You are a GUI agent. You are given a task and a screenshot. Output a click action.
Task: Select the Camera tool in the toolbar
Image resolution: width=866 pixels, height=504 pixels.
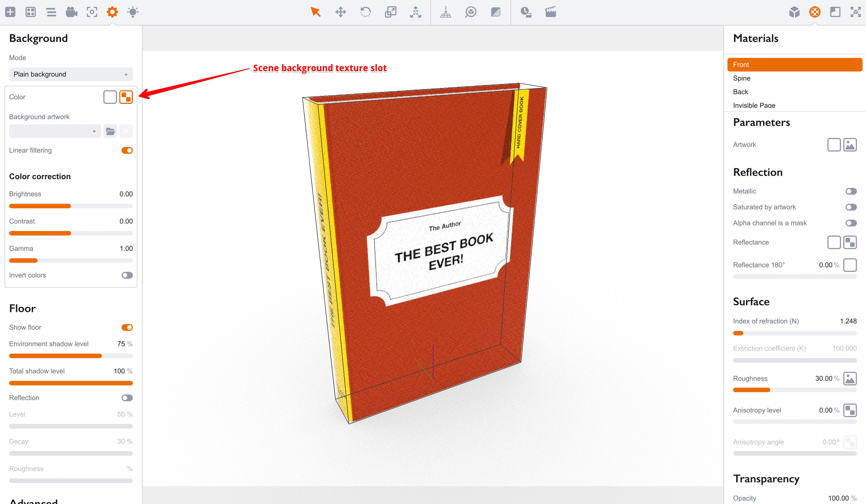71,12
